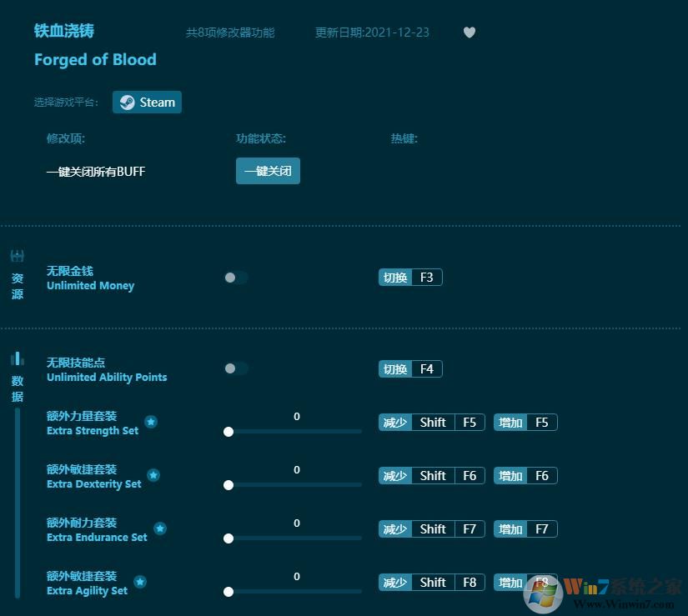Click the Strength Set slider value 0
Screen dimensions: 688x616
click(297, 417)
